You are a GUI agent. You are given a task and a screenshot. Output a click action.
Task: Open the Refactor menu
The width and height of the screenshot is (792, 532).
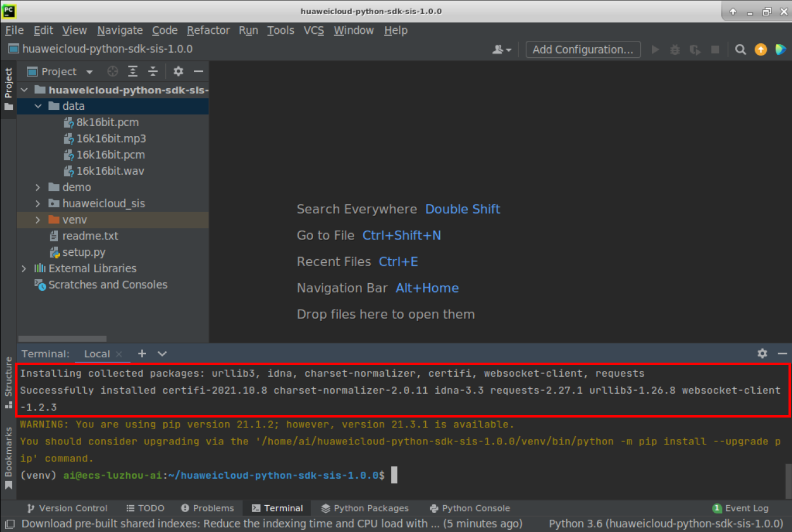pyautogui.click(x=208, y=30)
